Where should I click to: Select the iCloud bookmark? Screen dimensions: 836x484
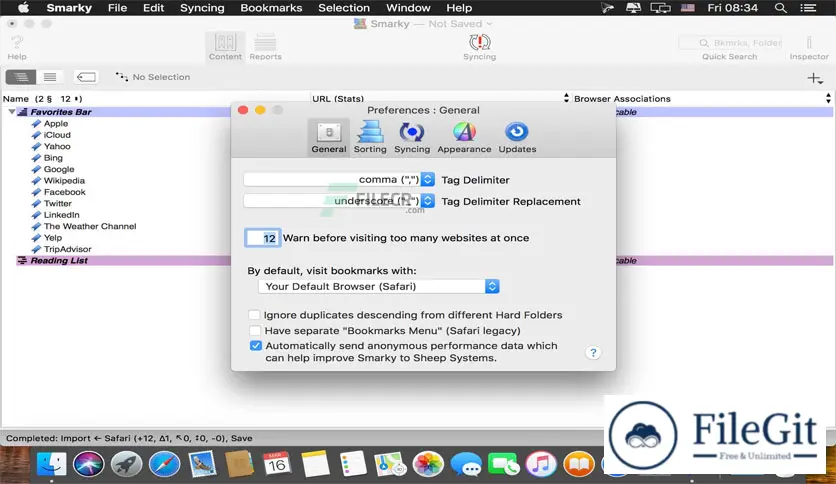[x=57, y=135]
